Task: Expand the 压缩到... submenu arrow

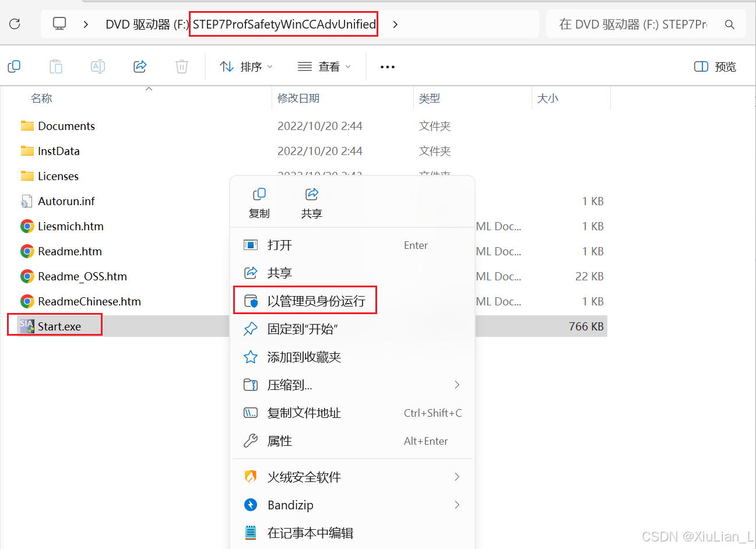Action: (x=457, y=385)
